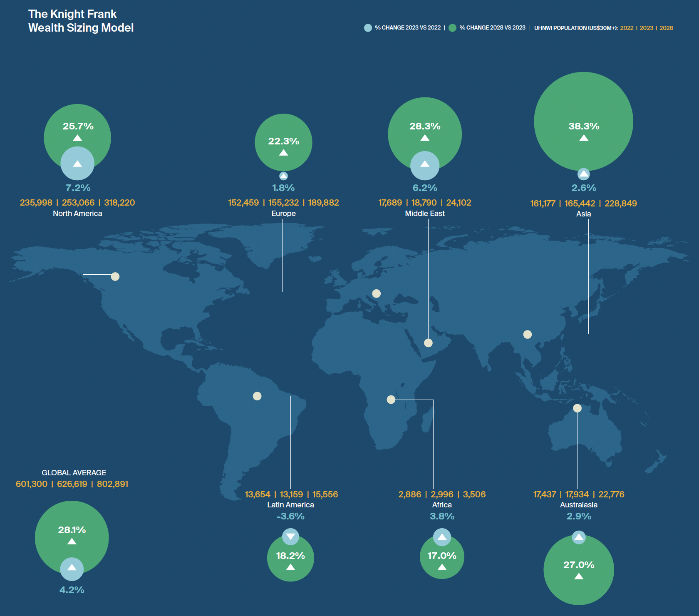Click the Europe map marker dot
699x616 pixels.
[x=377, y=293]
